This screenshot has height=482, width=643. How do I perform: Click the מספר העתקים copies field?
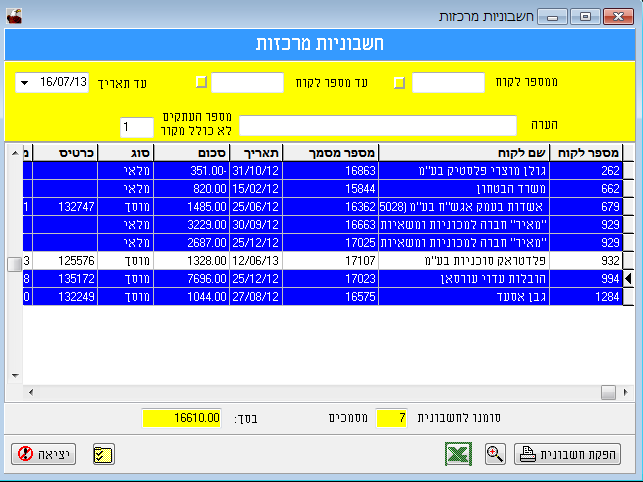(135, 127)
